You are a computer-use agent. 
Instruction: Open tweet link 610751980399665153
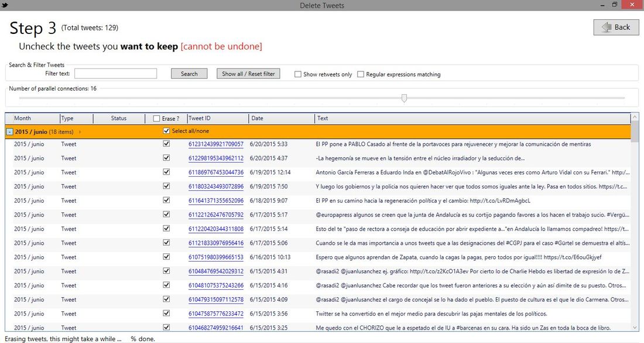click(x=216, y=257)
